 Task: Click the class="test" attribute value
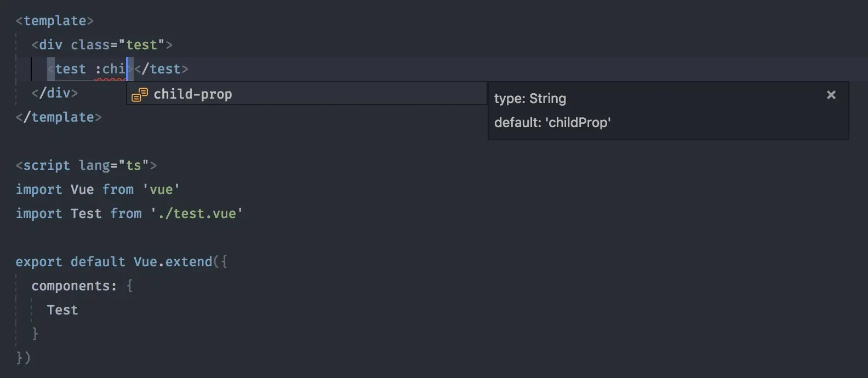click(141, 45)
